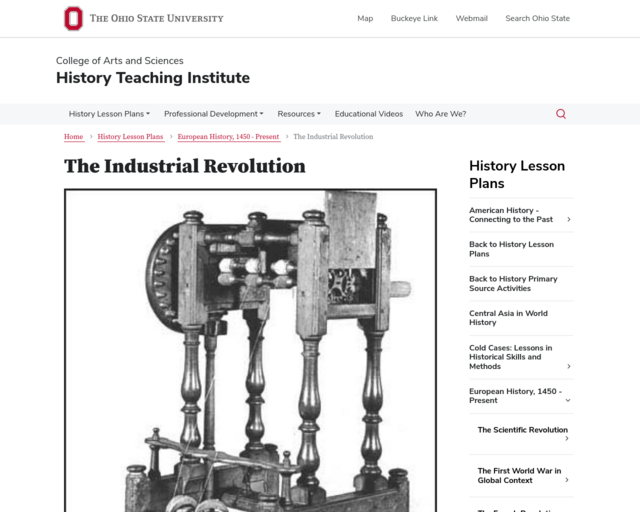640x512 pixels.
Task: Go to Buckeye Link
Action: click(x=414, y=18)
